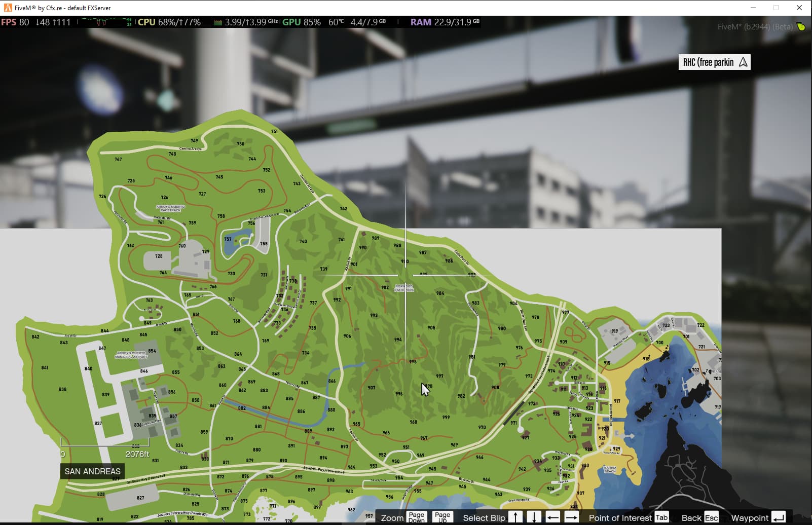Click Arroyo Muerto Municipal Airport on the map
The width and height of the screenshot is (812, 525).
coord(131,355)
